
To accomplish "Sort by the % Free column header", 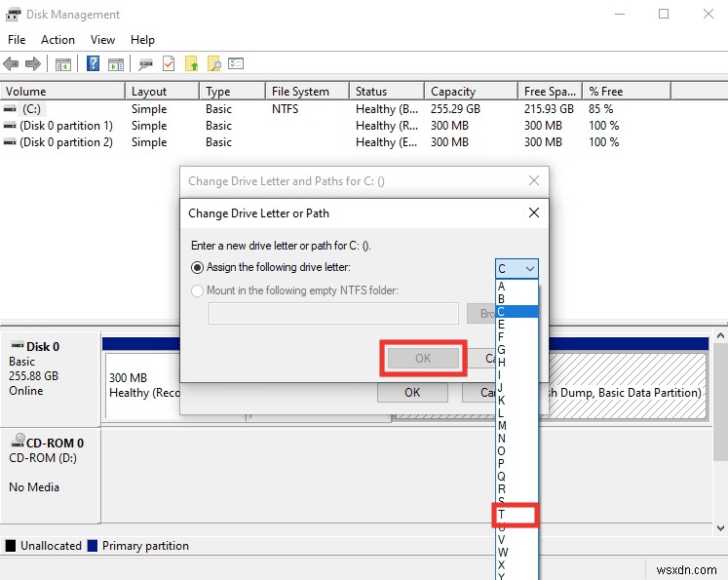I will 627,92.
